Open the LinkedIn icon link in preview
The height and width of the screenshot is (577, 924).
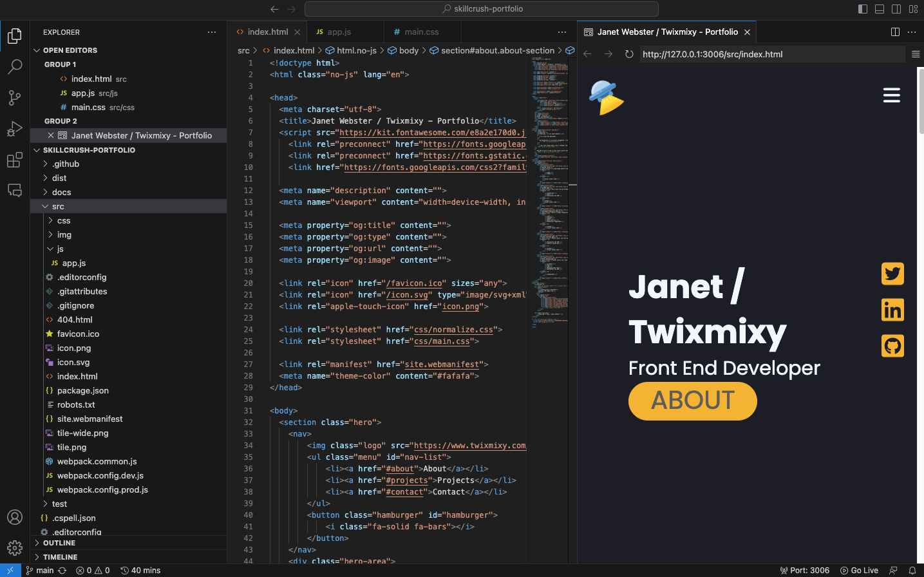coord(892,310)
